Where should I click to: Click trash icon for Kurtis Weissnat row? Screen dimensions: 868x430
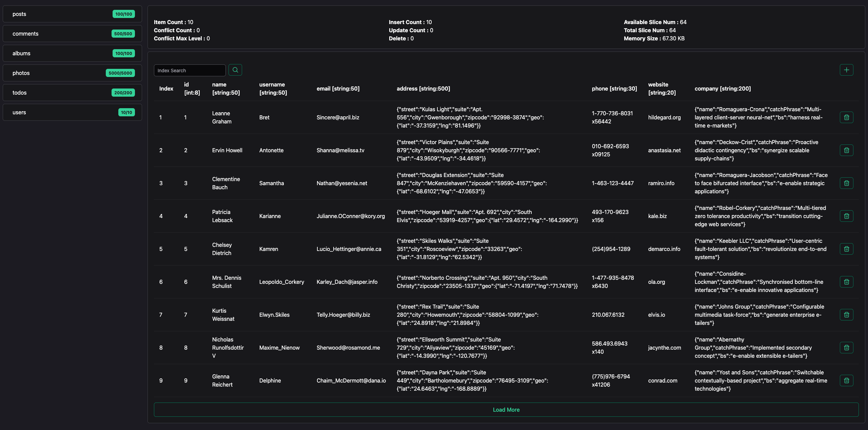tap(846, 315)
